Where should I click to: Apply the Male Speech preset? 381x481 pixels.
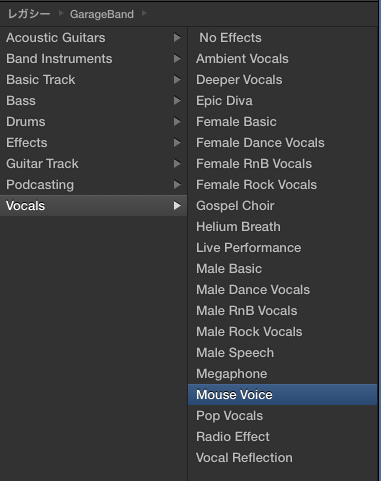click(283, 353)
